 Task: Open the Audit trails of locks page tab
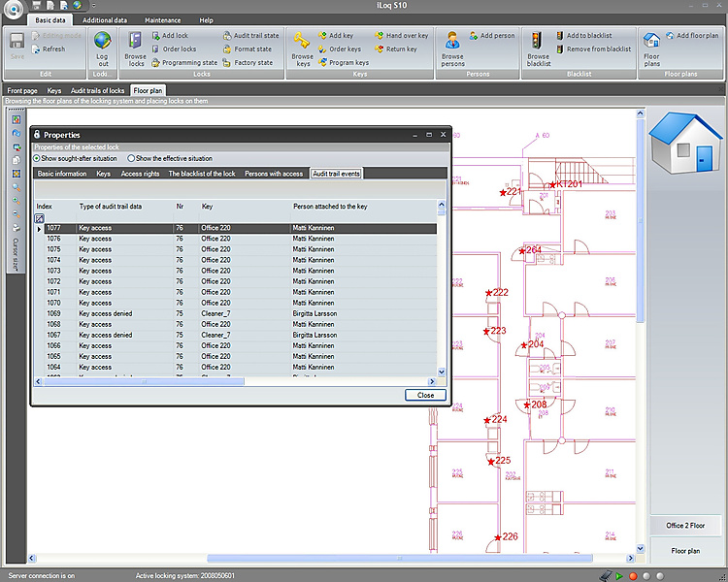pos(97,90)
